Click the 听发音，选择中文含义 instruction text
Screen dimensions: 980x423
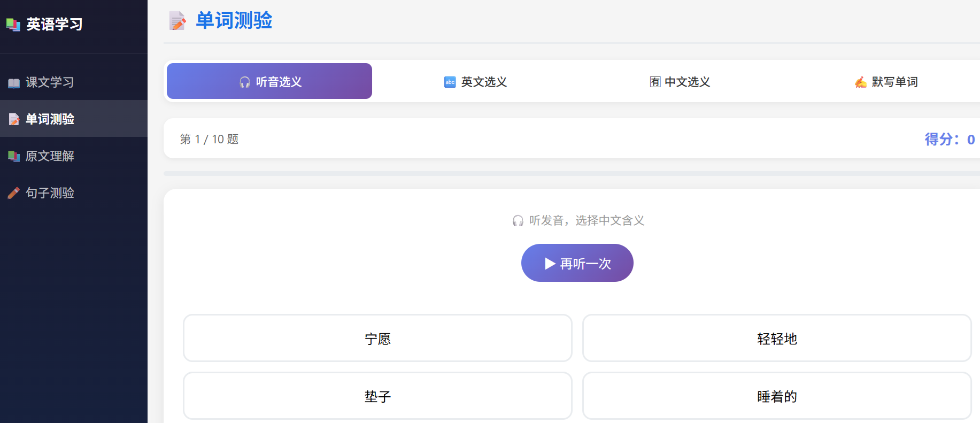587,220
